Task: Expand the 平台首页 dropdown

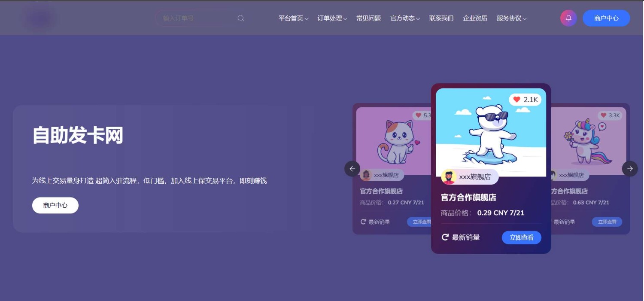Action: 293,18
